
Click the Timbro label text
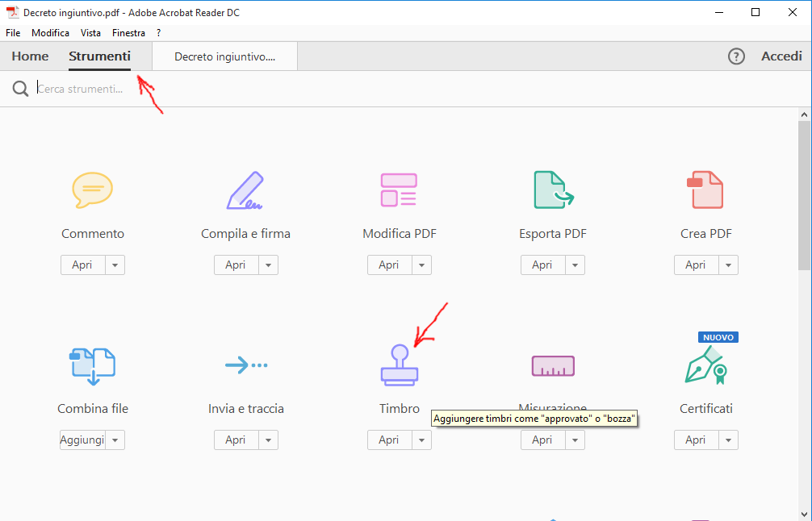(400, 409)
